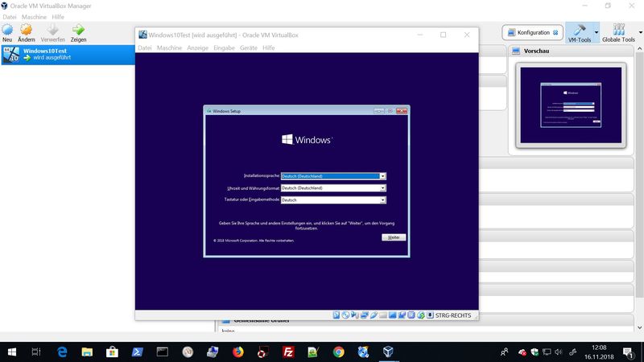Open the Installationssprache dropdown
The height and width of the screenshot is (362, 644).
[x=382, y=176]
